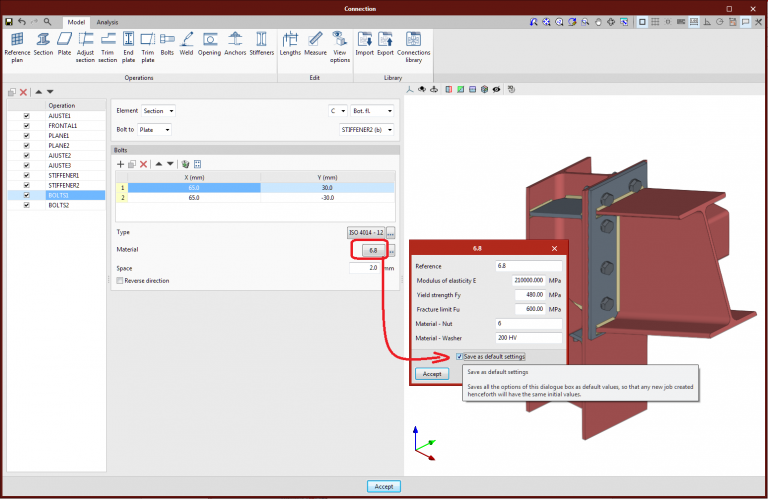This screenshot has height=499, width=768.
Task: Activate the Trim section tool
Action: click(x=108, y=47)
